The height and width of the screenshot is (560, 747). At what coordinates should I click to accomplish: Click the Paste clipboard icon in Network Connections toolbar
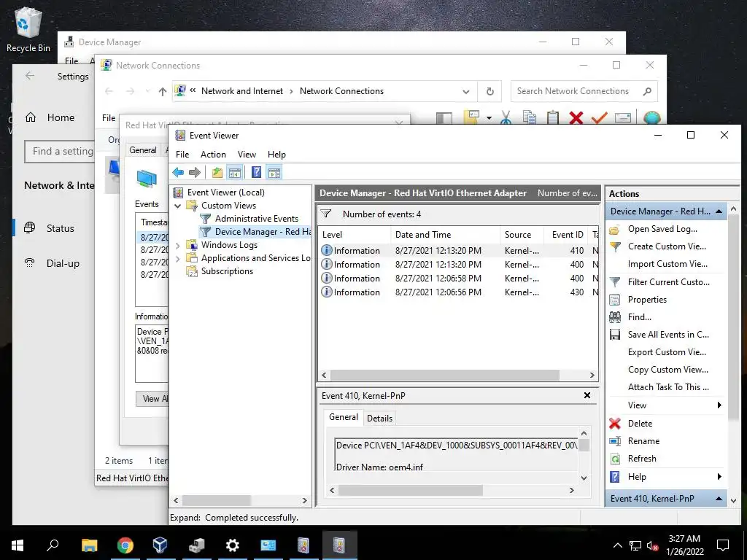click(x=553, y=117)
